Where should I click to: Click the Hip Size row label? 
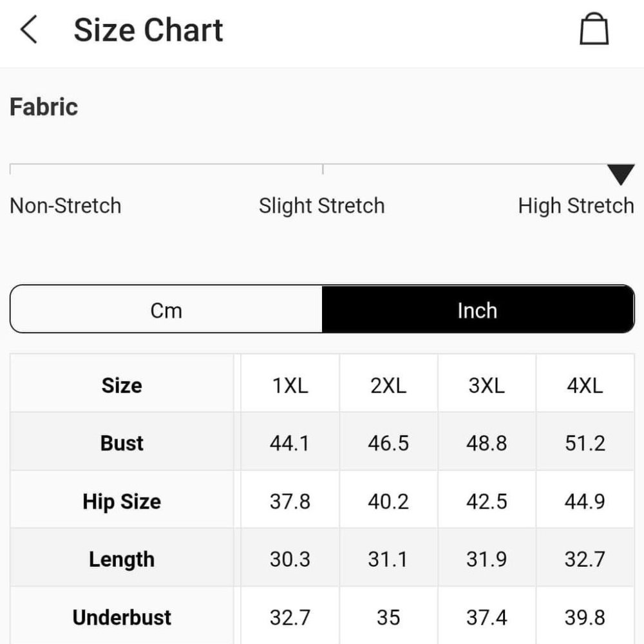pyautogui.click(x=122, y=502)
